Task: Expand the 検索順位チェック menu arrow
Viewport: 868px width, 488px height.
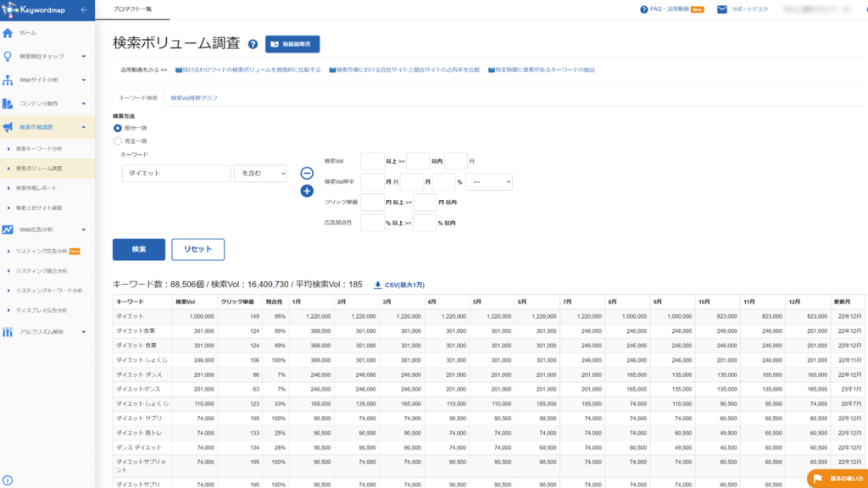Action: click(84, 57)
